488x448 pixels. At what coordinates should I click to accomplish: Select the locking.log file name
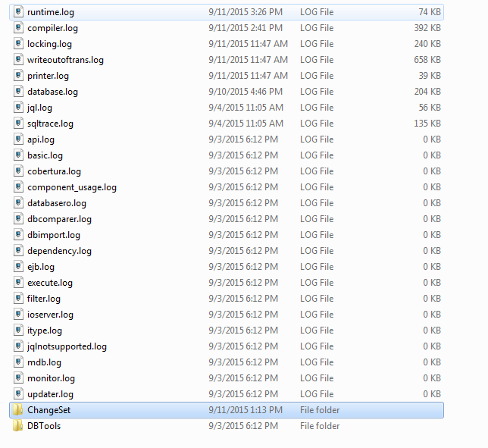49,44
